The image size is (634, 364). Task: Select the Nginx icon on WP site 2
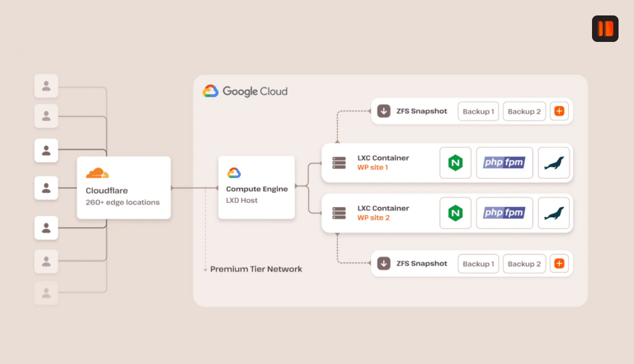click(x=455, y=213)
